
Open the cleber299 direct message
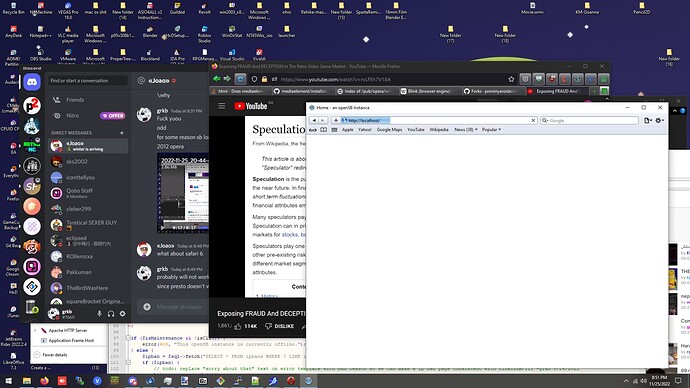pos(88,209)
